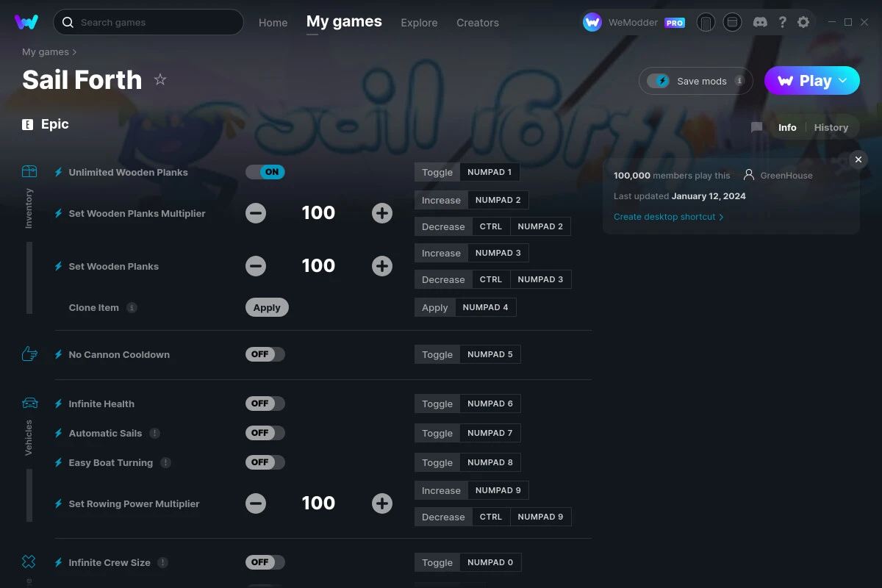
Task: Rebind Clone Item NUMPAD 4 hotkey
Action: (x=485, y=307)
